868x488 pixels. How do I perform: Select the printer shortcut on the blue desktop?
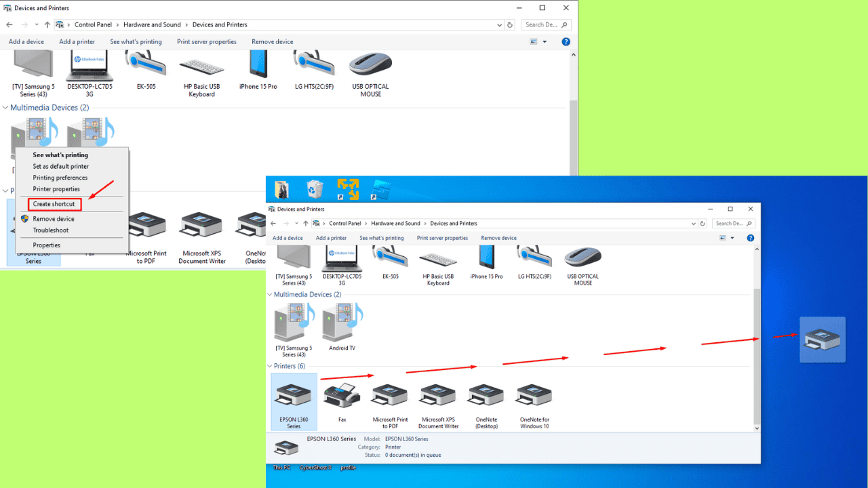(823, 340)
